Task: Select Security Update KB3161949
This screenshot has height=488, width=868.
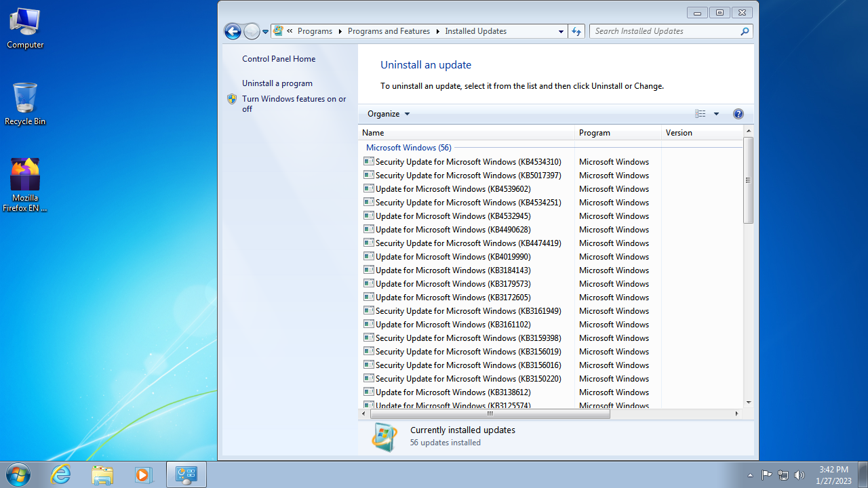Action: [551, 310]
